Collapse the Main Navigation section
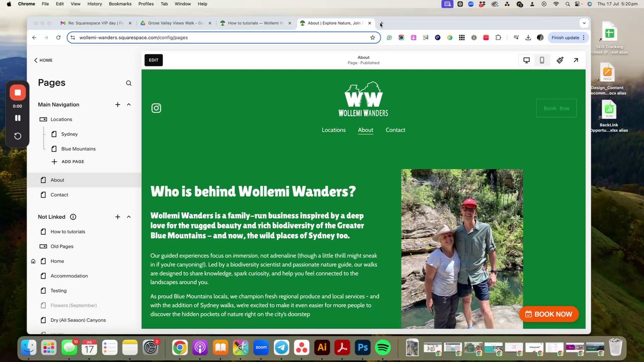 click(x=129, y=105)
